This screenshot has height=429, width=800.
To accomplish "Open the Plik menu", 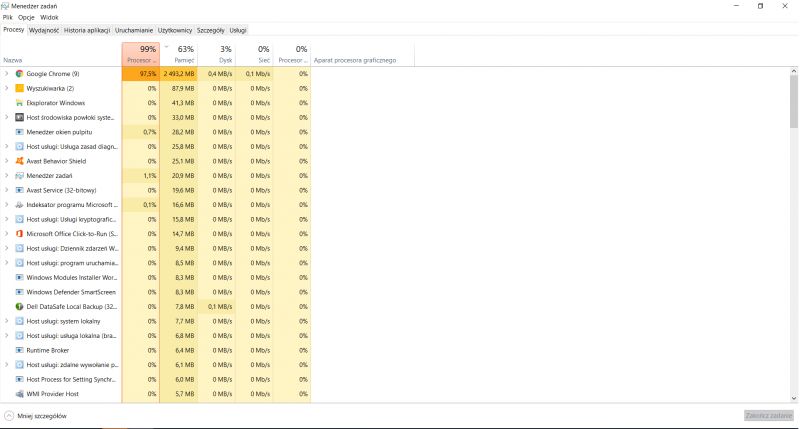I will click(8, 17).
